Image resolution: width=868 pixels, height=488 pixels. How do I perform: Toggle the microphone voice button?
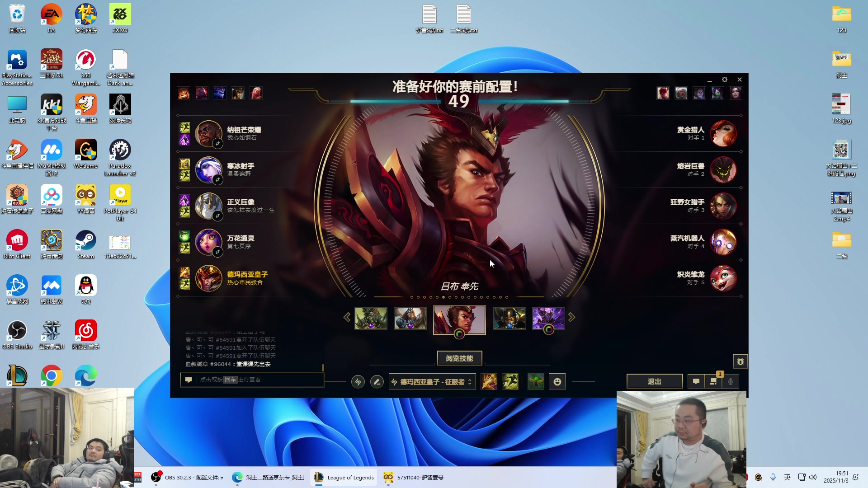(730, 381)
